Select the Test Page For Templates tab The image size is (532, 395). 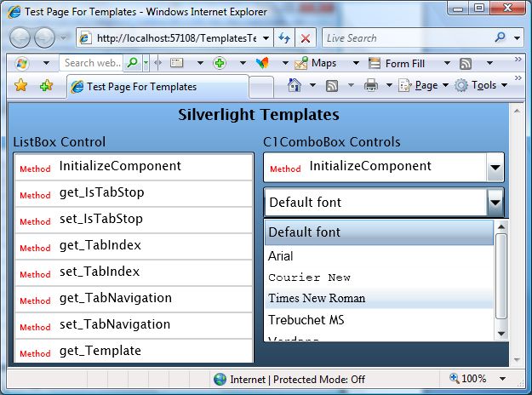tap(158, 87)
